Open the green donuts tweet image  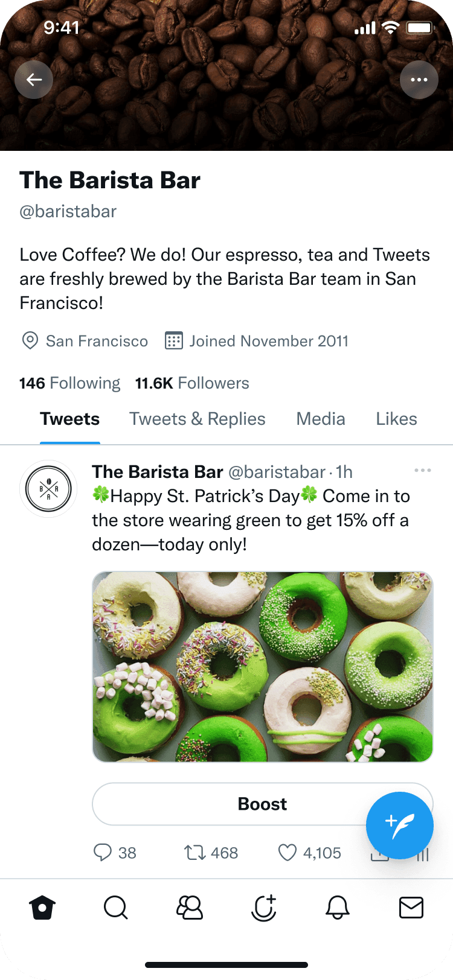262,666
